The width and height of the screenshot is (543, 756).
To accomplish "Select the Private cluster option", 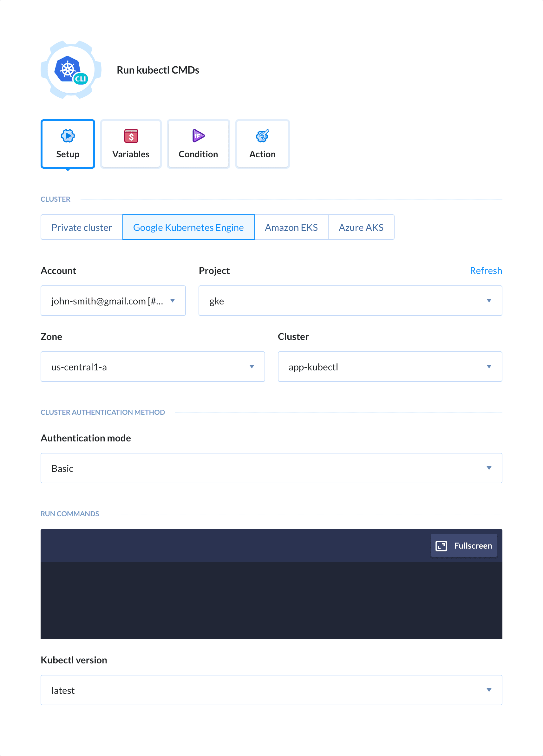I will click(x=82, y=227).
